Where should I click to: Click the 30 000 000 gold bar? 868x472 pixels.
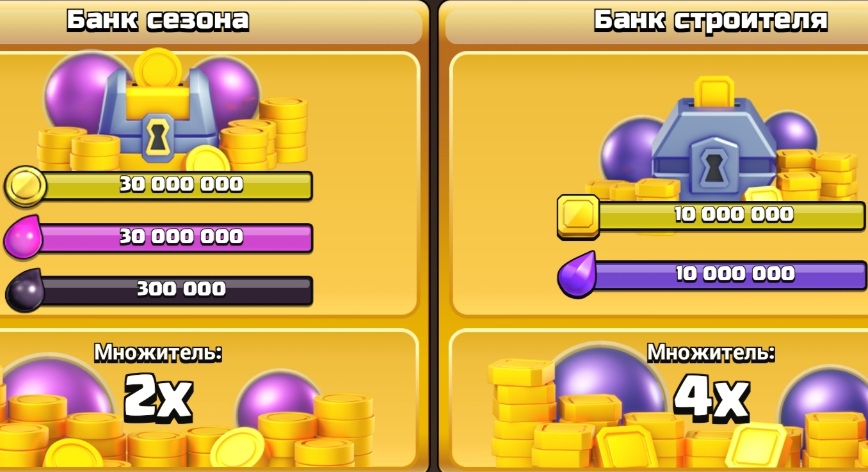tap(177, 185)
